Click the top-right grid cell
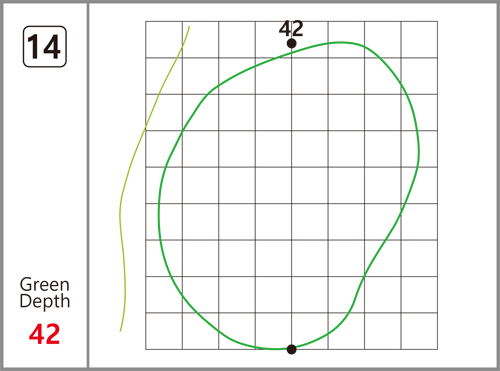 (419, 40)
